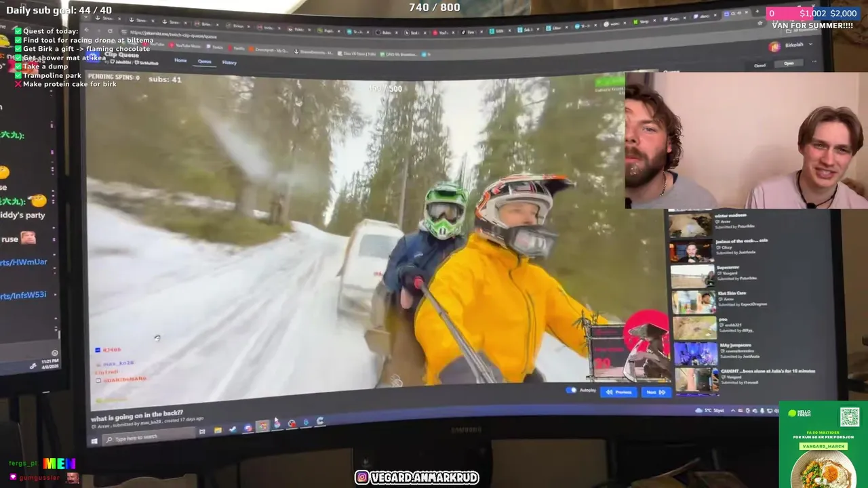This screenshot has width=868, height=488.
Task: Open File Explorer from the taskbar
Action: (218, 430)
